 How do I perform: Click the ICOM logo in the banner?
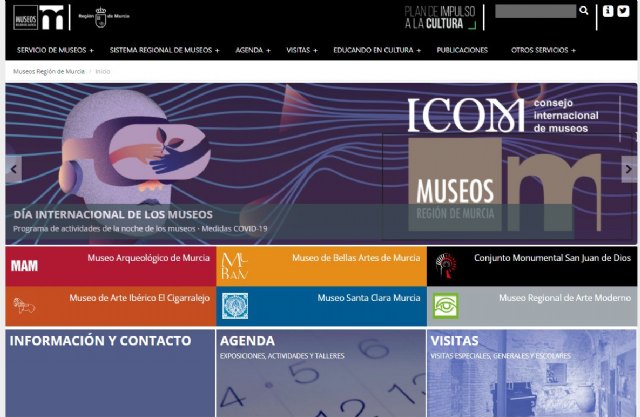[503, 115]
